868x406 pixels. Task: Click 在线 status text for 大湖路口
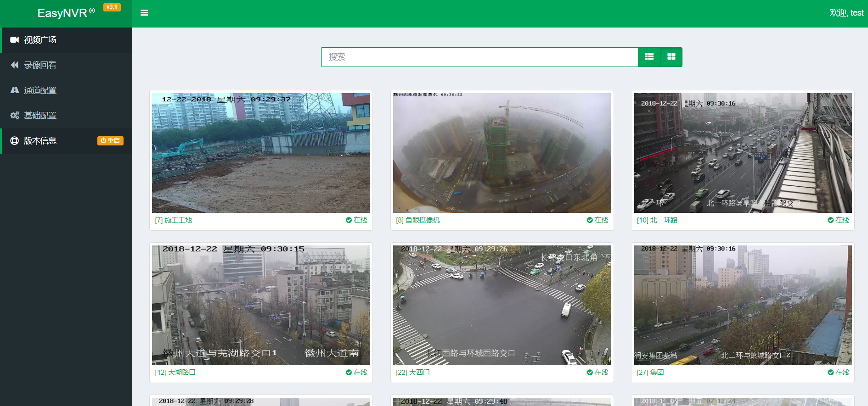[361, 373]
